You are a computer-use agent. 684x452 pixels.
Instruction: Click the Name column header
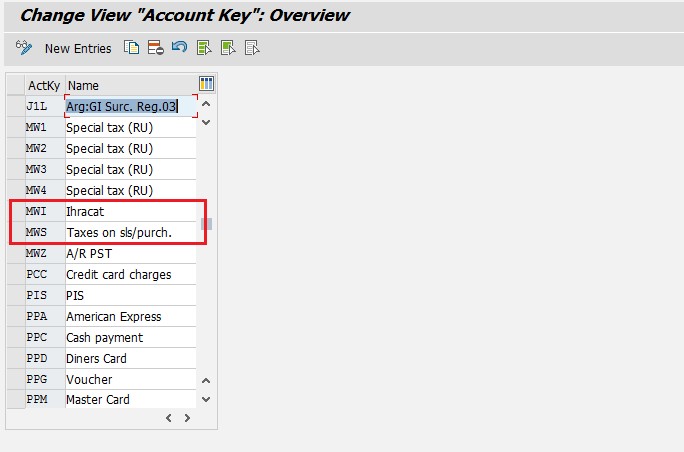130,85
